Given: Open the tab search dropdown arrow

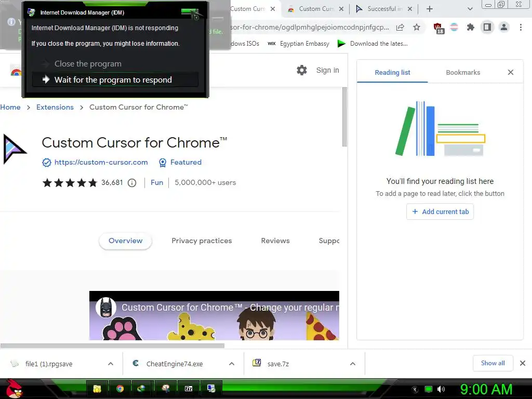Looking at the screenshot, I should (470, 9).
